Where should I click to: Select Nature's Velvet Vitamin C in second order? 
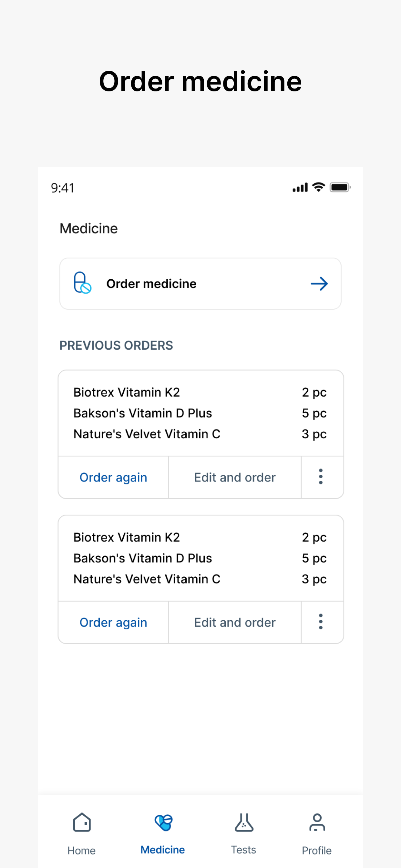coord(147,579)
